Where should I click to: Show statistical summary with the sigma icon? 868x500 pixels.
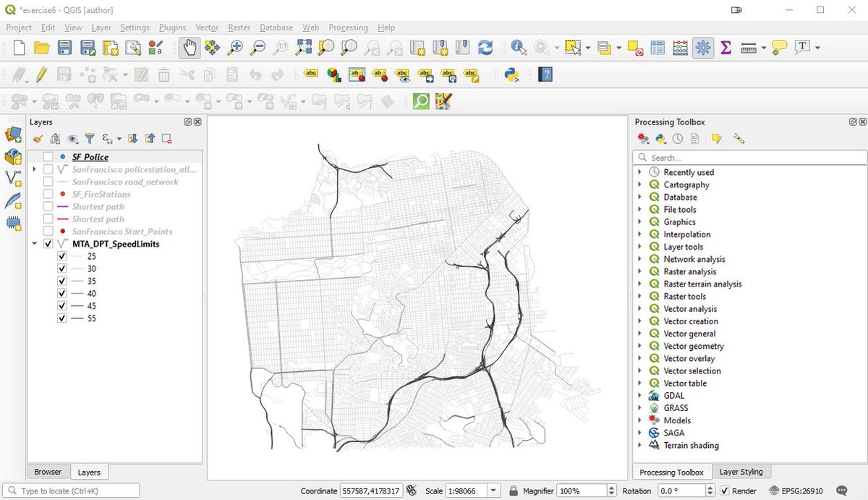click(726, 48)
